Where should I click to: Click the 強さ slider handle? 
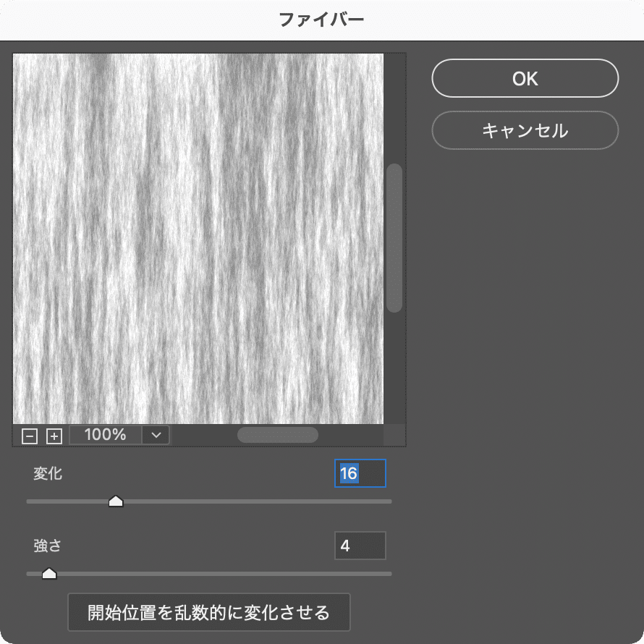click(x=49, y=573)
